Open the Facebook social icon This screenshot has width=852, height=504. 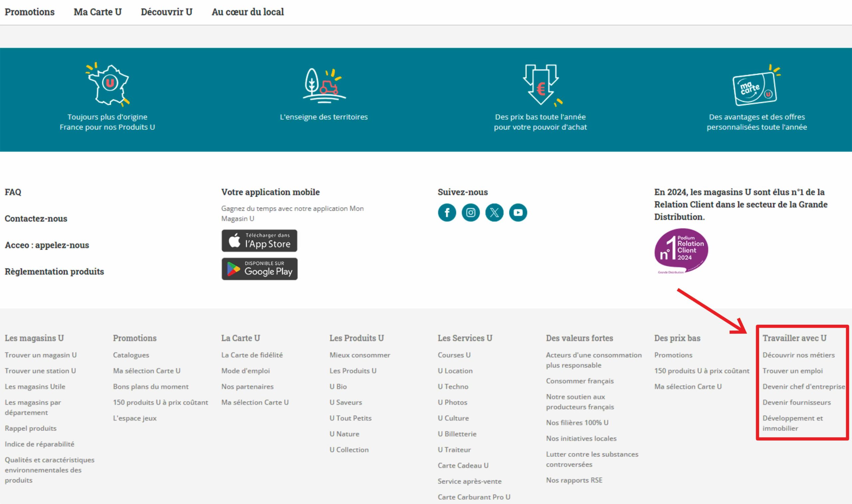click(x=447, y=213)
